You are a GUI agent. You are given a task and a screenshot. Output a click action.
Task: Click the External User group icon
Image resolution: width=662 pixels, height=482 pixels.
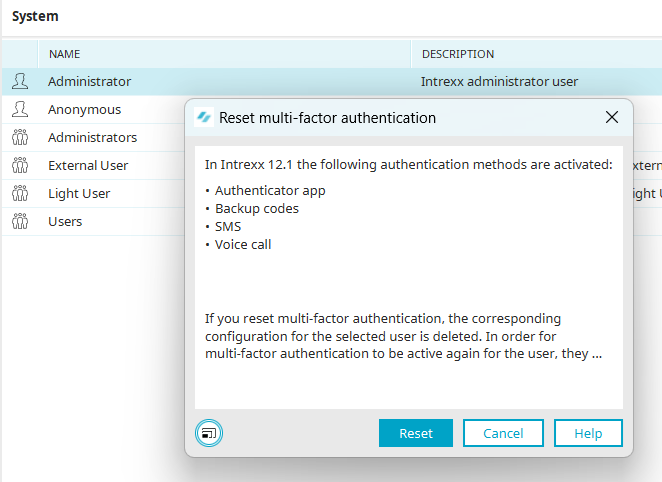(x=20, y=165)
